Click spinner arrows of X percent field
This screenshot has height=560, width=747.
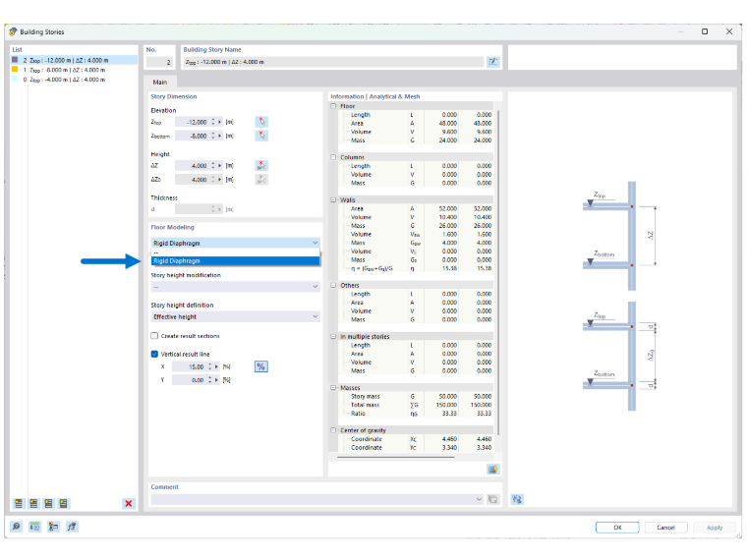pos(210,366)
